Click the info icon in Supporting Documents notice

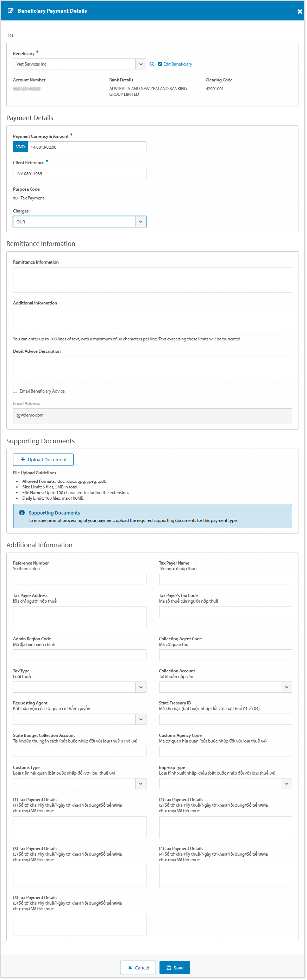click(22, 512)
